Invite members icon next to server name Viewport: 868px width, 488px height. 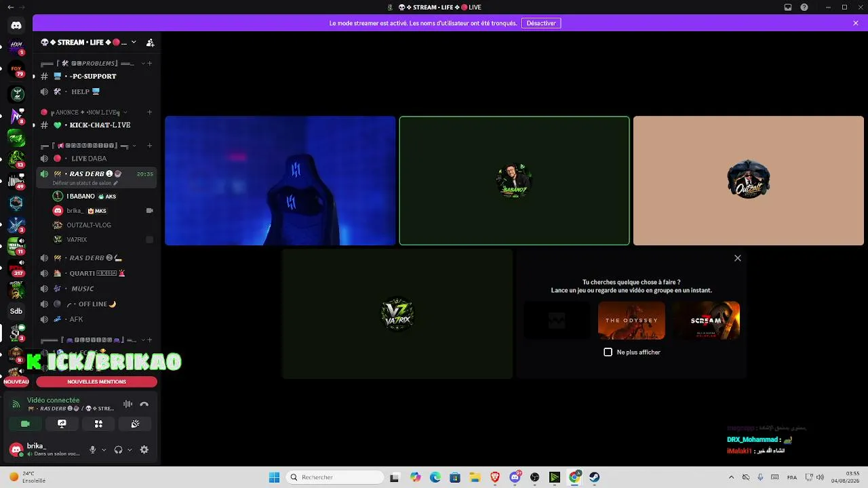(150, 42)
